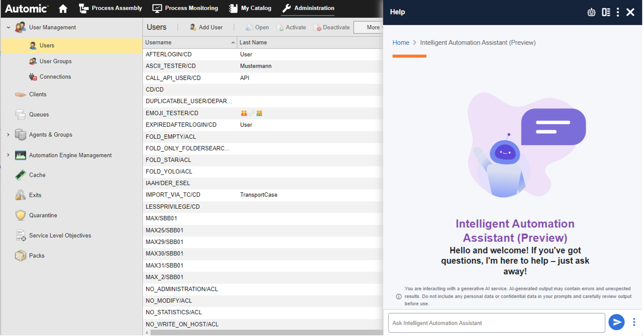Collapse the User Management tree node

click(8, 27)
